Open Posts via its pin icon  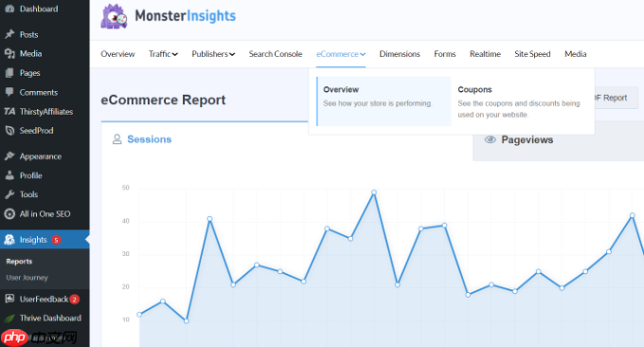[9, 34]
